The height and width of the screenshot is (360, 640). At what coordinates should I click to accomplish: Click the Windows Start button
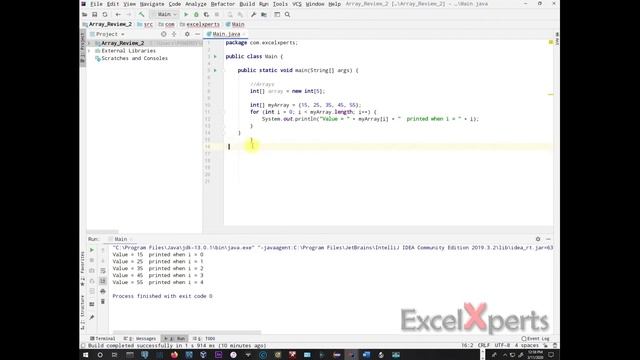86,355
